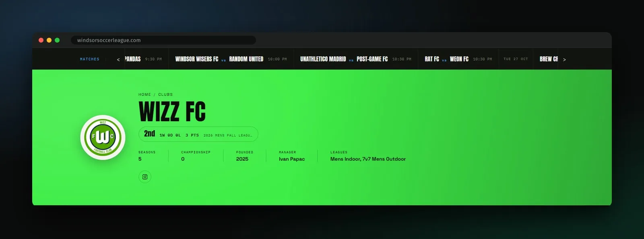
Task: Click manager name Ivan Papac
Action: [x=292, y=159]
